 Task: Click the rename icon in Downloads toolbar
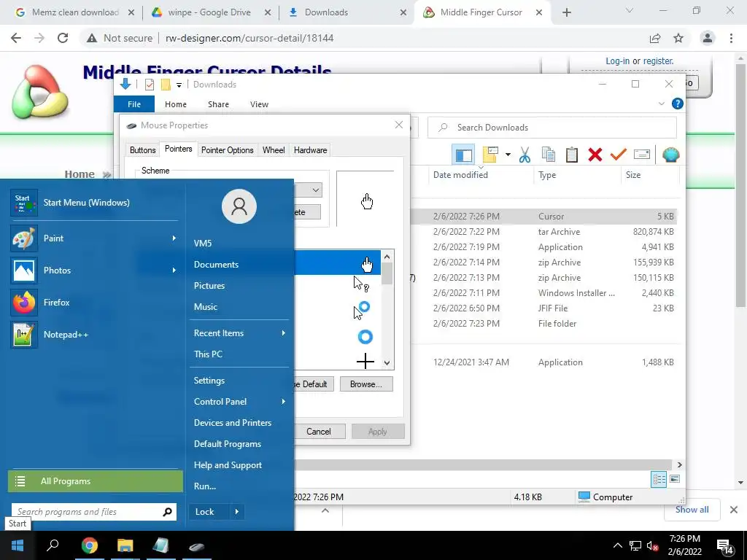click(642, 155)
